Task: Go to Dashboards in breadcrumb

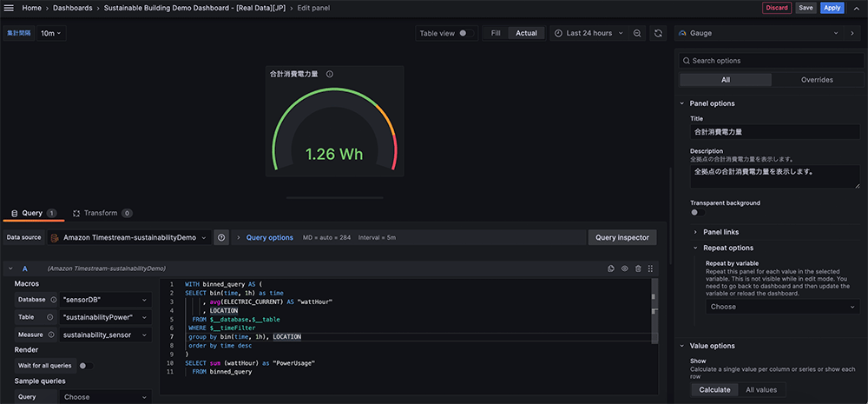Action: tap(73, 8)
